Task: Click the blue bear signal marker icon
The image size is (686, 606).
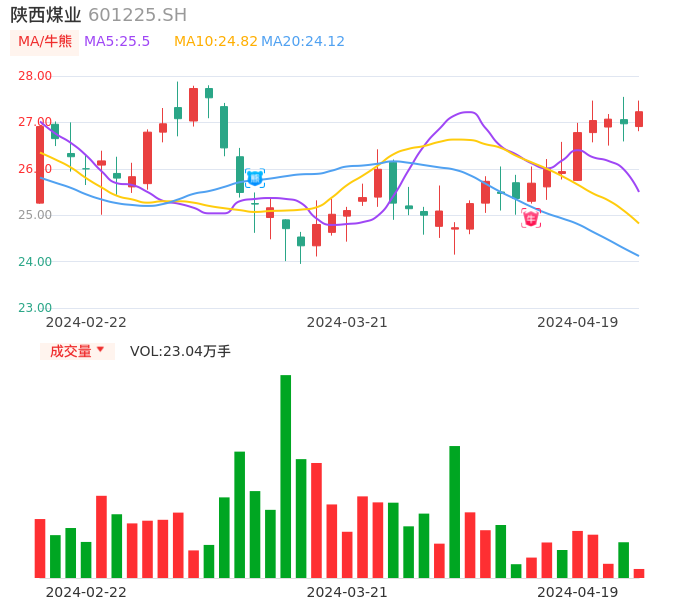Action: click(x=255, y=178)
